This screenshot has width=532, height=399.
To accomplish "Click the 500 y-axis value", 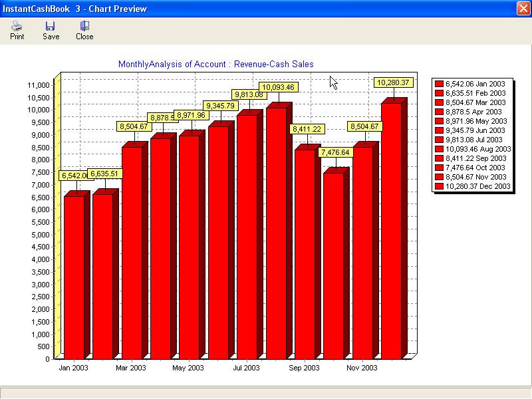I will [x=43, y=346].
